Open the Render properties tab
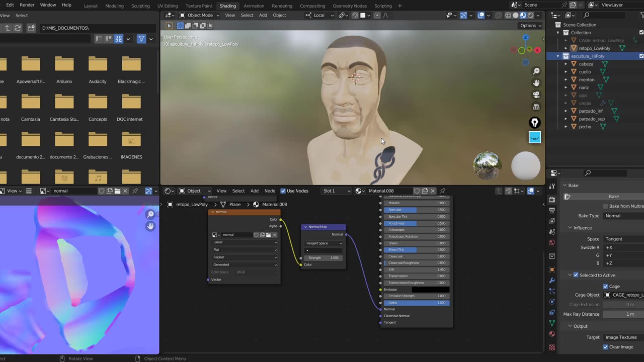Screen dimensions: 644x362 point(552,200)
